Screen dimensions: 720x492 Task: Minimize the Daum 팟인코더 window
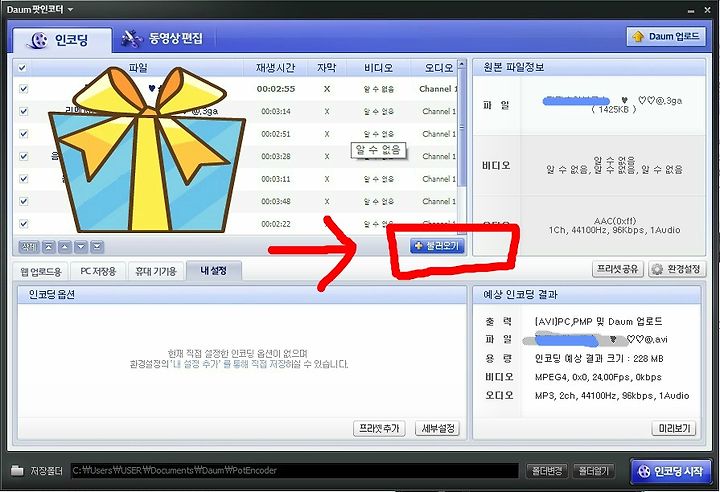[x=692, y=10]
